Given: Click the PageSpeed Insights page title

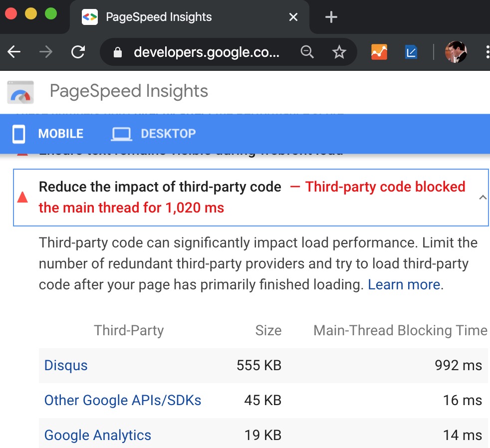Looking at the screenshot, I should coord(129,91).
